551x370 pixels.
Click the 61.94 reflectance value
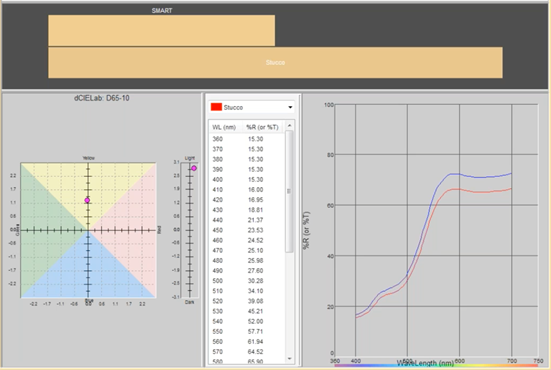(255, 342)
